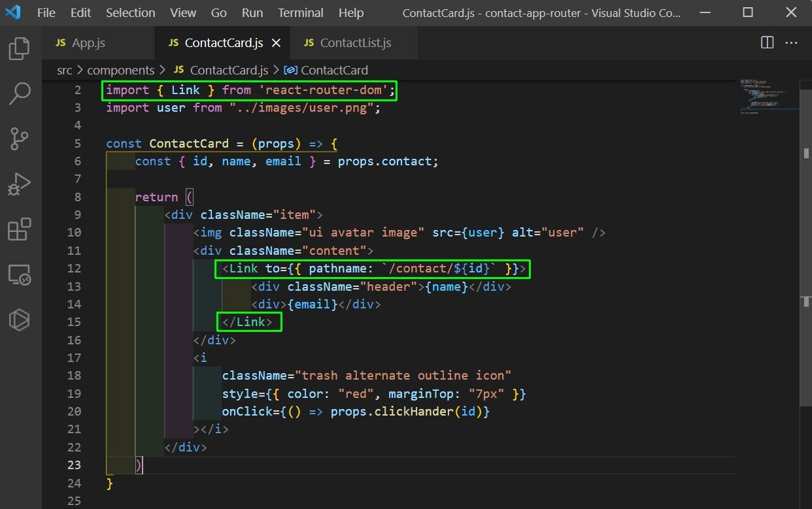Click the className="content" attribute on line 11

pos(297,250)
